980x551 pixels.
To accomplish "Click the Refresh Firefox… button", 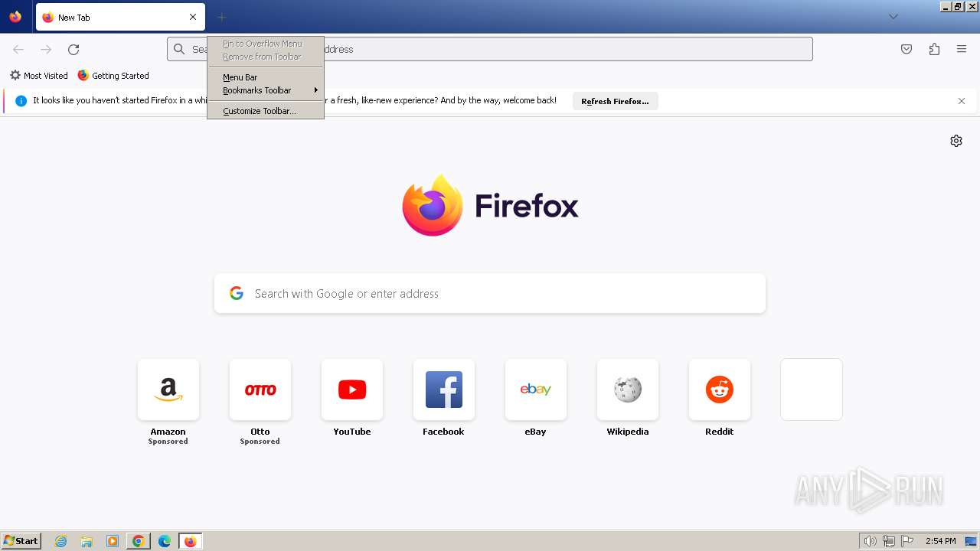I will click(x=615, y=101).
